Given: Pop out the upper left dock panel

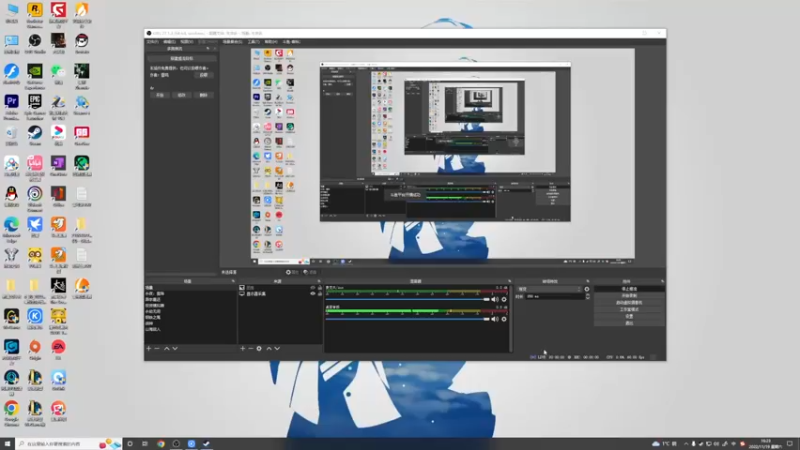Looking at the screenshot, I should pyautogui.click(x=208, y=48).
